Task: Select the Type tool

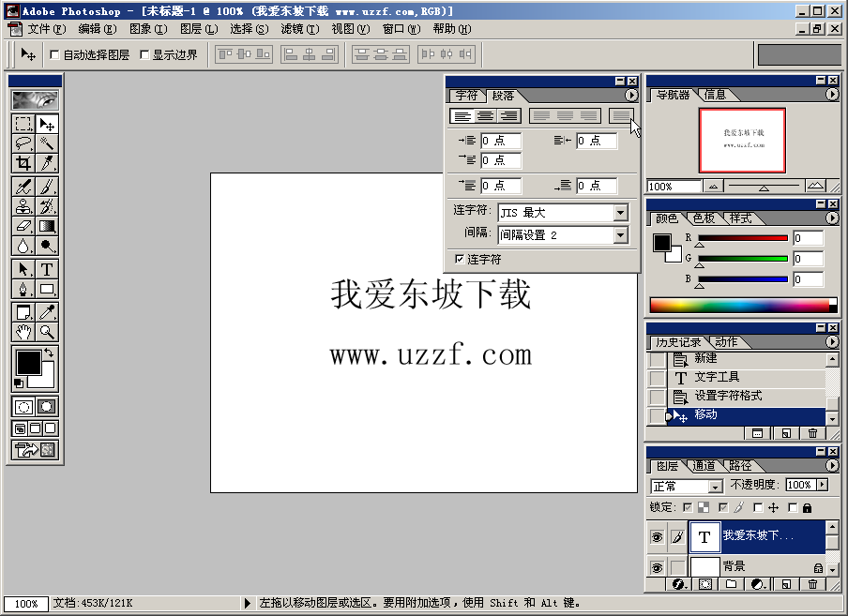Action: coord(47,269)
